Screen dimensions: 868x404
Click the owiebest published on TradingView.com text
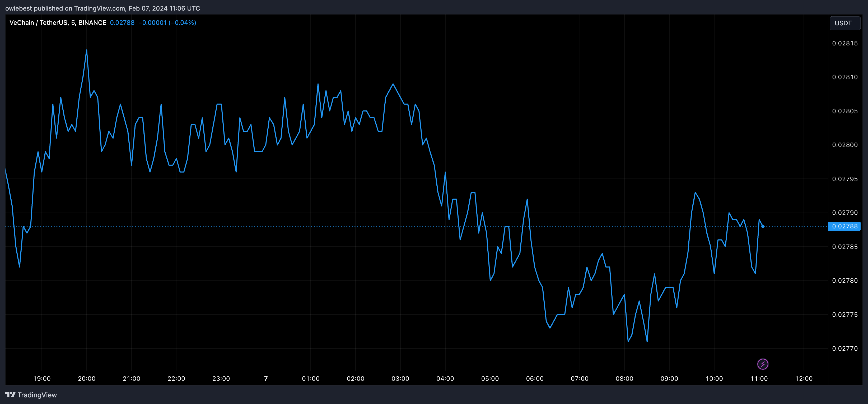click(x=102, y=8)
